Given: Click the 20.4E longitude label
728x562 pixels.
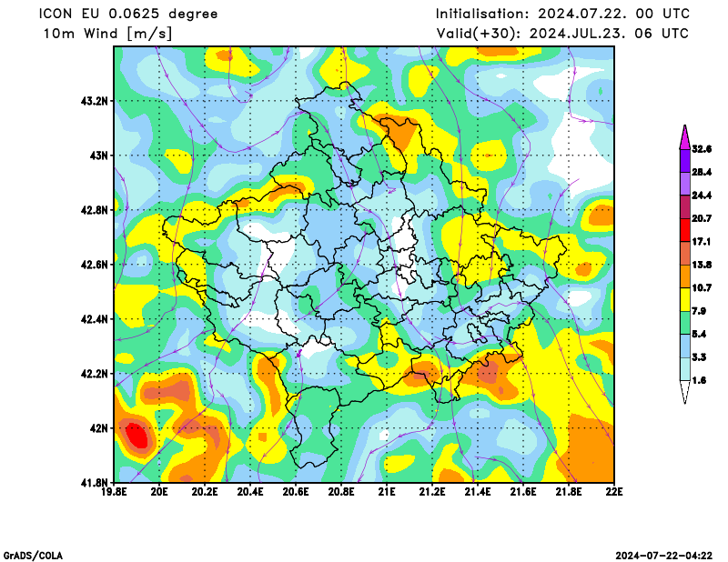Looking at the screenshot, I should (250, 492).
